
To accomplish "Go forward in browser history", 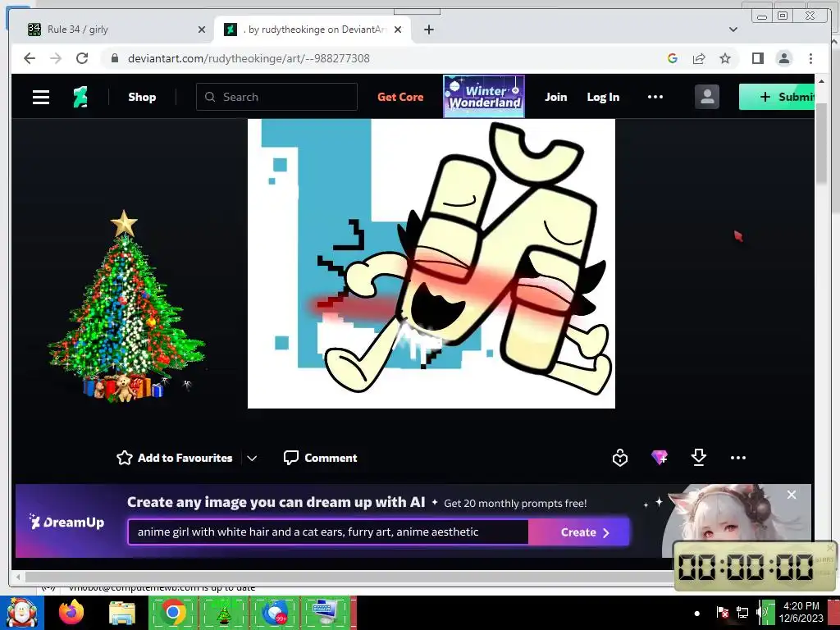I will (x=56, y=58).
